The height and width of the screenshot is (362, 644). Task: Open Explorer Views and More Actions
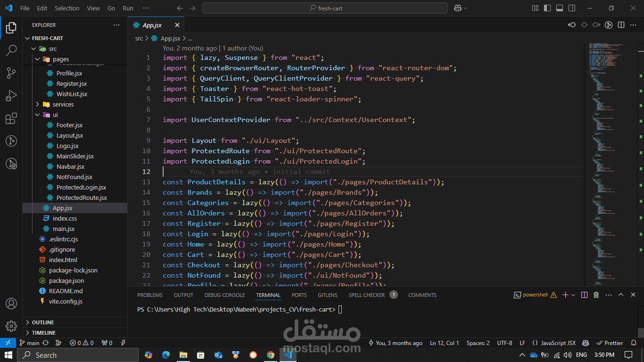point(116,25)
